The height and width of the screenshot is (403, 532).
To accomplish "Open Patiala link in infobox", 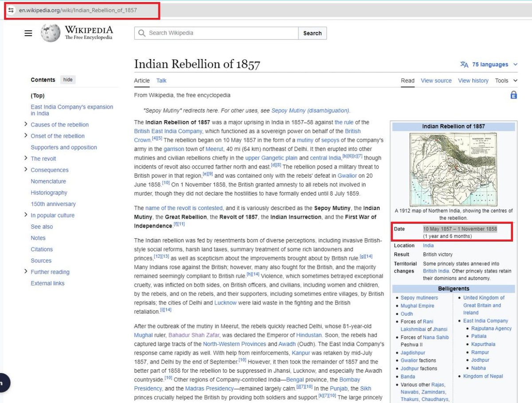I will [x=479, y=336].
